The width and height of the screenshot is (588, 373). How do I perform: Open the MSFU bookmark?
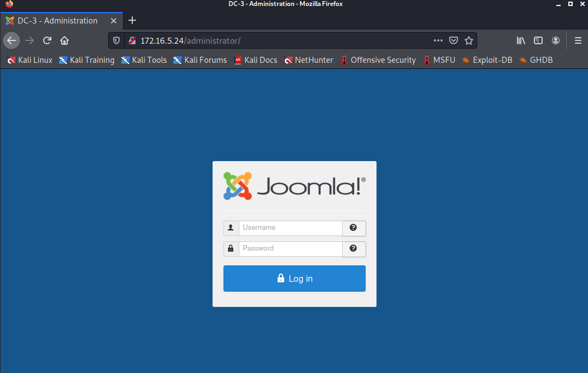coord(439,60)
